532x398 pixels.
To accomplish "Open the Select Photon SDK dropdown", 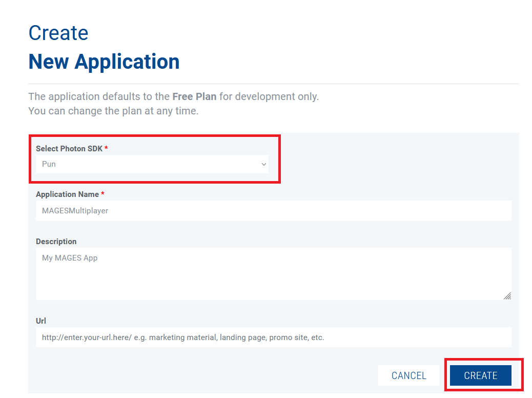I will 152,164.
